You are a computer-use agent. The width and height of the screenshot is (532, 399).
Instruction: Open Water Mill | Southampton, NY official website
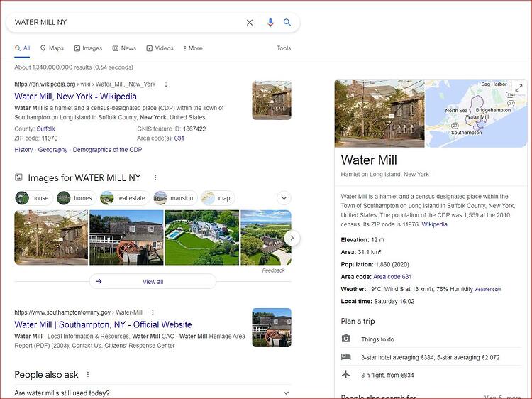coord(103,324)
